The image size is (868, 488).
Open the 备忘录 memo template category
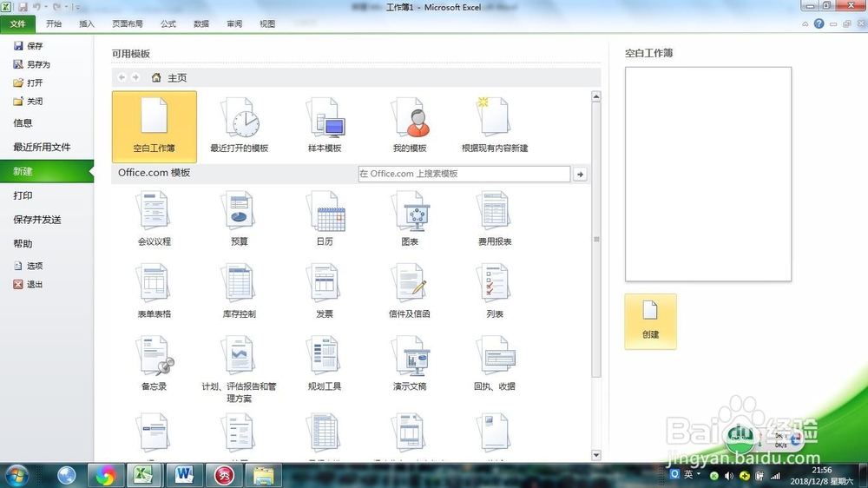(154, 363)
